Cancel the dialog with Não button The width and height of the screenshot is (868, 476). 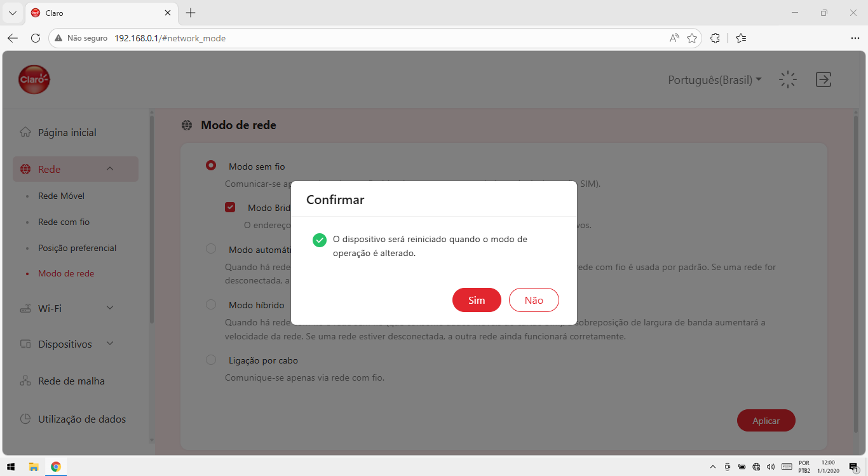click(534, 300)
